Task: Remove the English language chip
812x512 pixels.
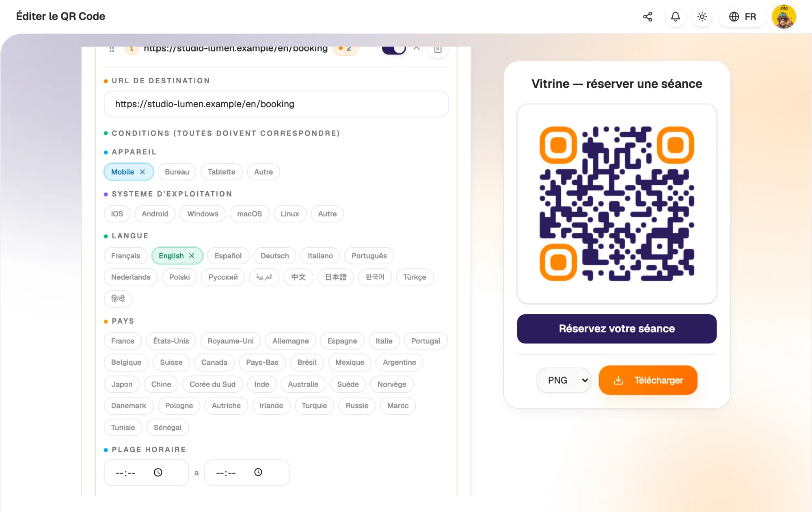Action: point(192,256)
